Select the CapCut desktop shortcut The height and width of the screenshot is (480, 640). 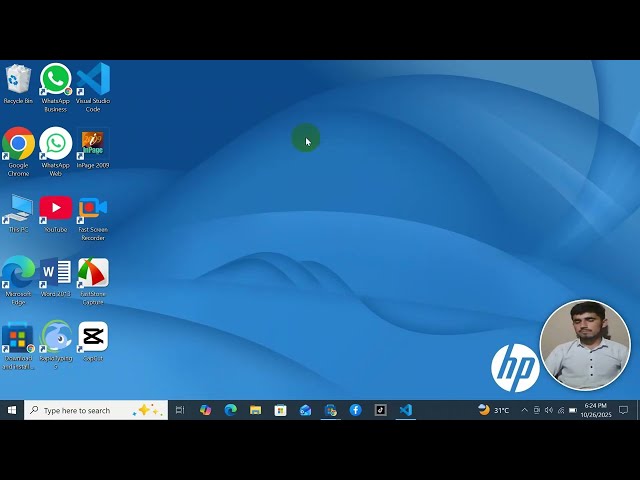point(93,342)
